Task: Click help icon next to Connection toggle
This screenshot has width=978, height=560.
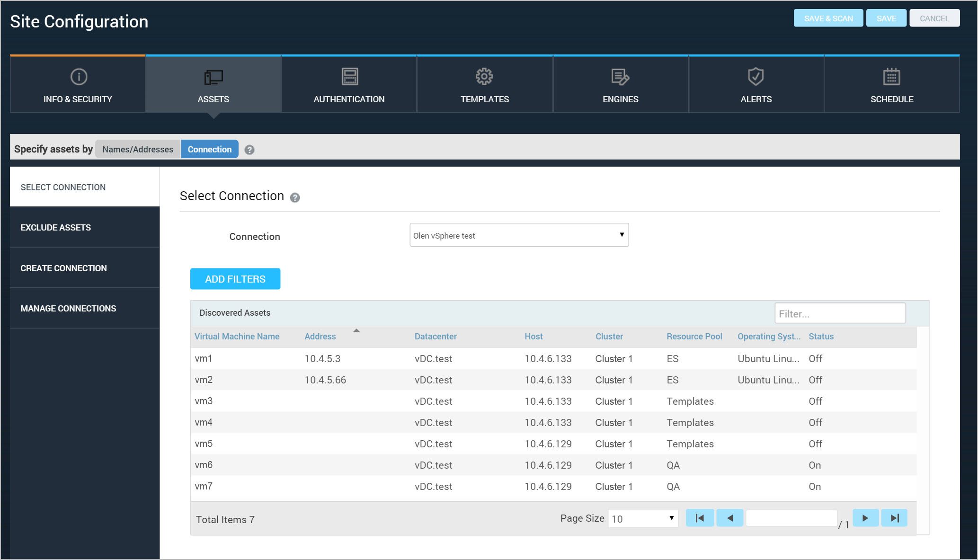Action: pos(249,150)
